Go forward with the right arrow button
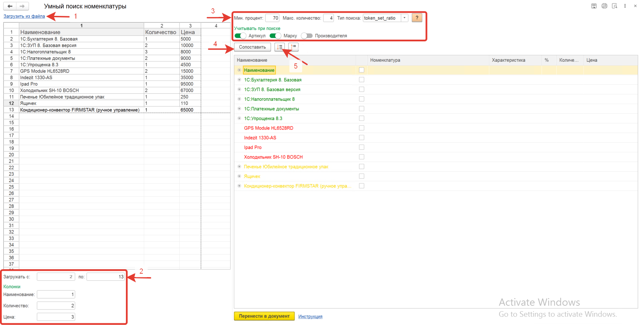644x325 pixels. (22, 6)
